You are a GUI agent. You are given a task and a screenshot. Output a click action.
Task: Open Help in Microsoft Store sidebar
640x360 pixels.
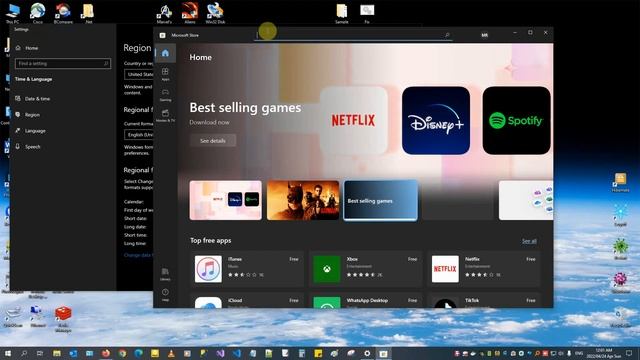pyautogui.click(x=165, y=295)
